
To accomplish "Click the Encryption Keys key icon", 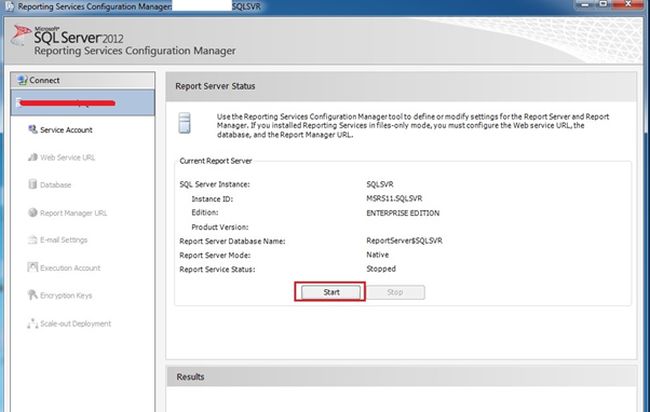I will (32, 296).
